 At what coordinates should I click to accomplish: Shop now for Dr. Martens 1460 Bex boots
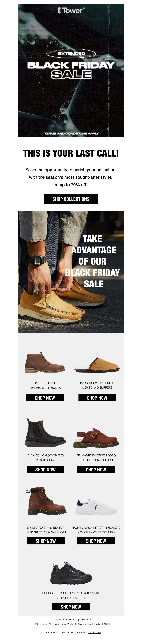click(46, 541)
